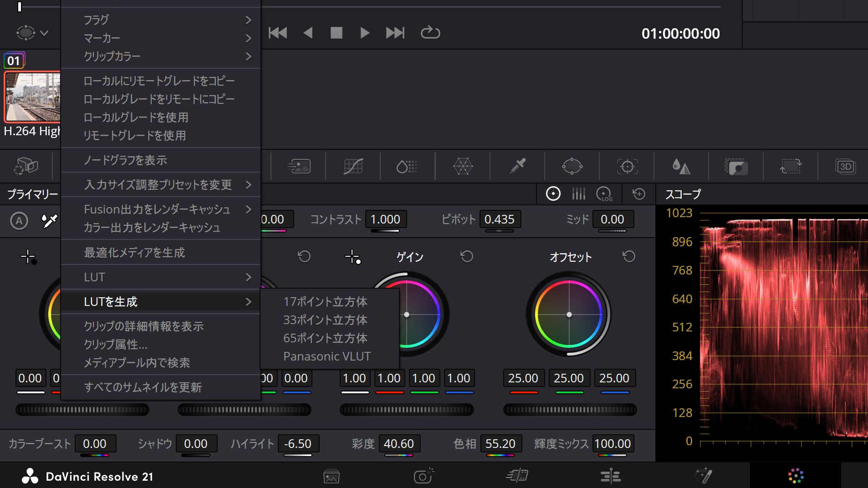
Task: Reset the Gain color wheel
Action: pyautogui.click(x=467, y=257)
